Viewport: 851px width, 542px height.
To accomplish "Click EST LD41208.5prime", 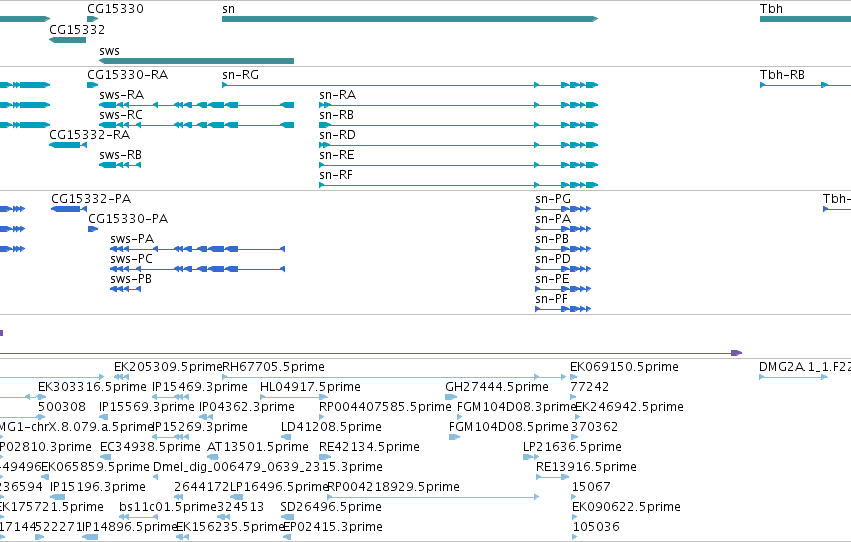I will [x=286, y=437].
